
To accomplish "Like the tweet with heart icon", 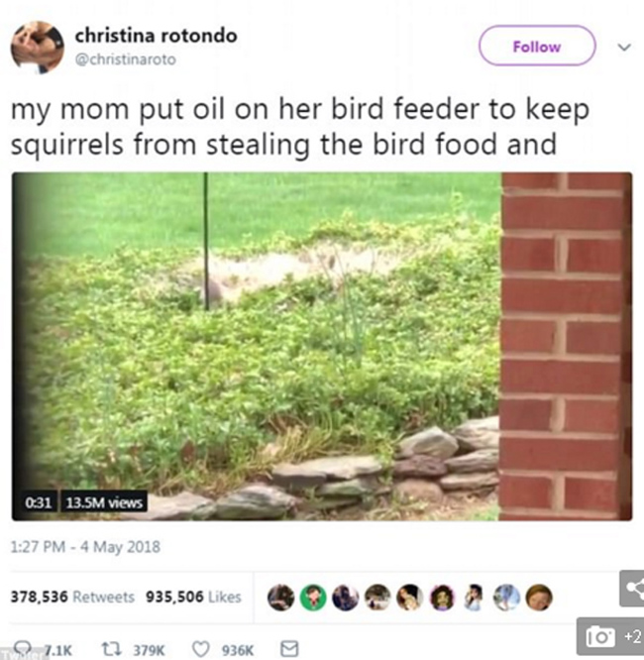I will tap(201, 649).
